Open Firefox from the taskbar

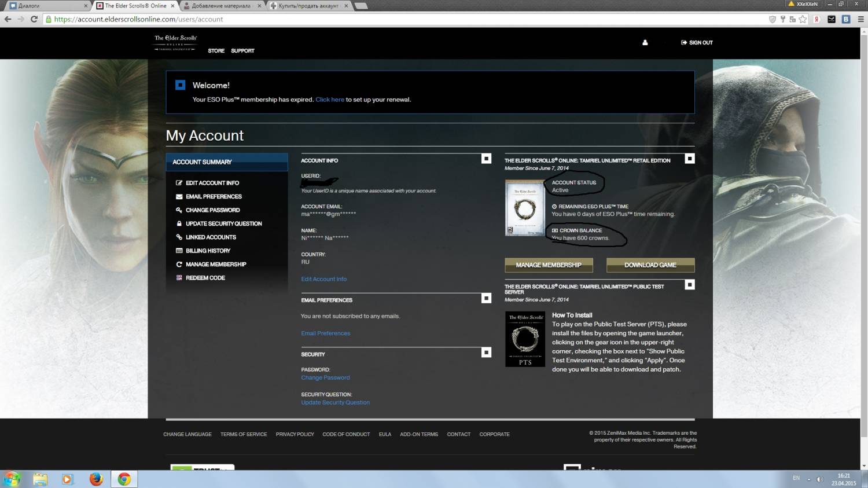click(x=96, y=479)
